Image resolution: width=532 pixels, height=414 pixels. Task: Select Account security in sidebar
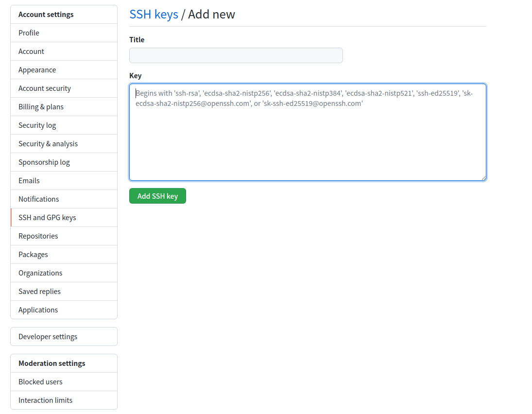(64, 88)
